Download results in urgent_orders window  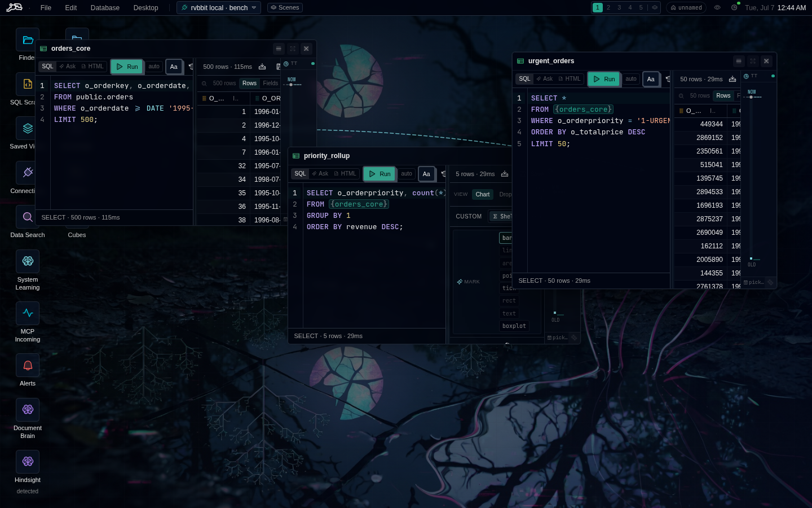(732, 79)
